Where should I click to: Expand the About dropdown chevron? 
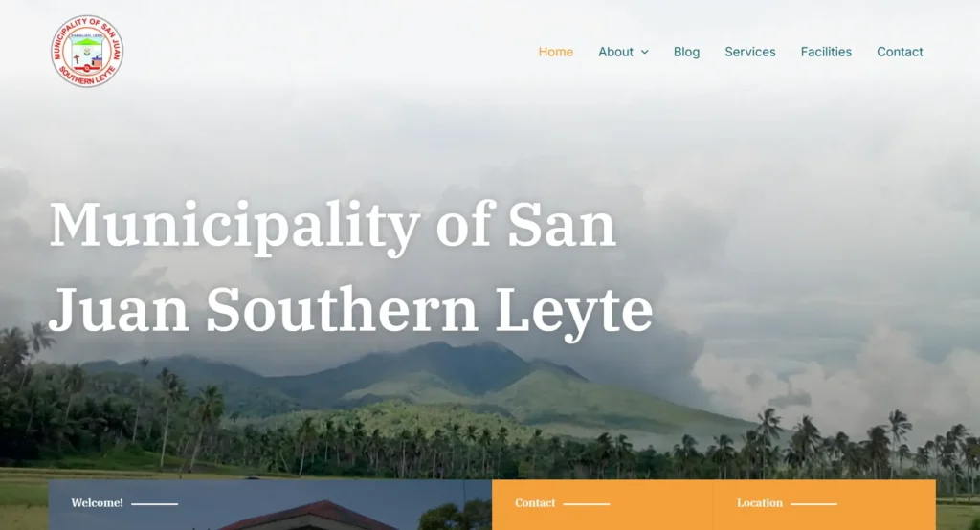[x=644, y=53]
